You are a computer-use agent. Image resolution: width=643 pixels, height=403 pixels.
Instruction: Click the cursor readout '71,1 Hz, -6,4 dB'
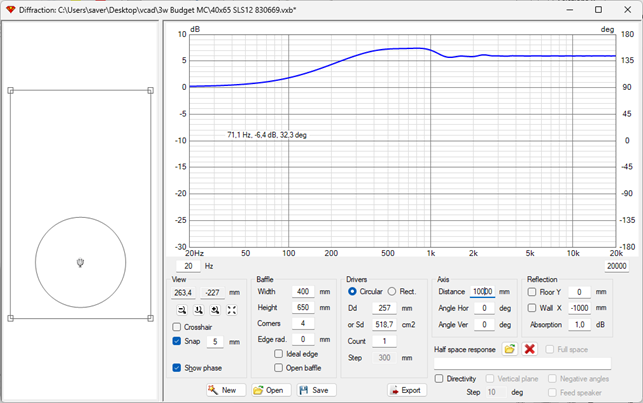tap(267, 135)
